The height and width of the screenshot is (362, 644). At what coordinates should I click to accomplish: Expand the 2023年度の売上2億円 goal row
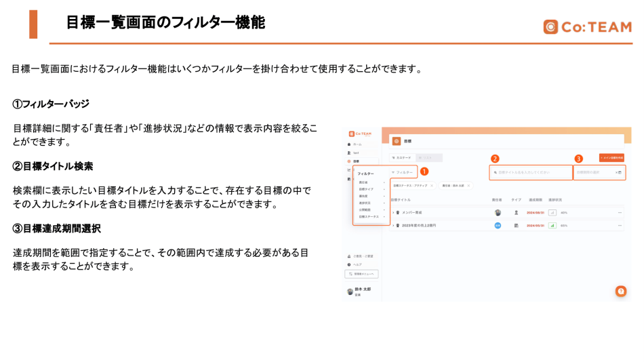click(x=393, y=225)
